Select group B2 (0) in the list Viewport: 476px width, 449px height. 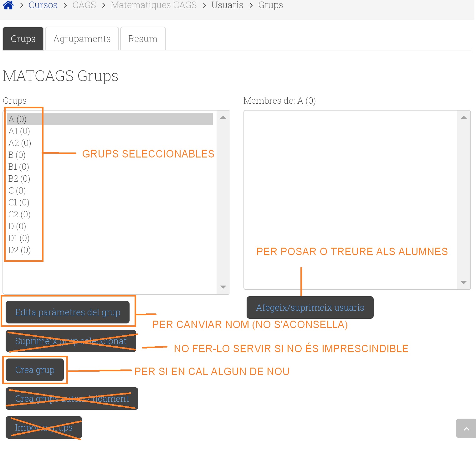(x=110, y=178)
